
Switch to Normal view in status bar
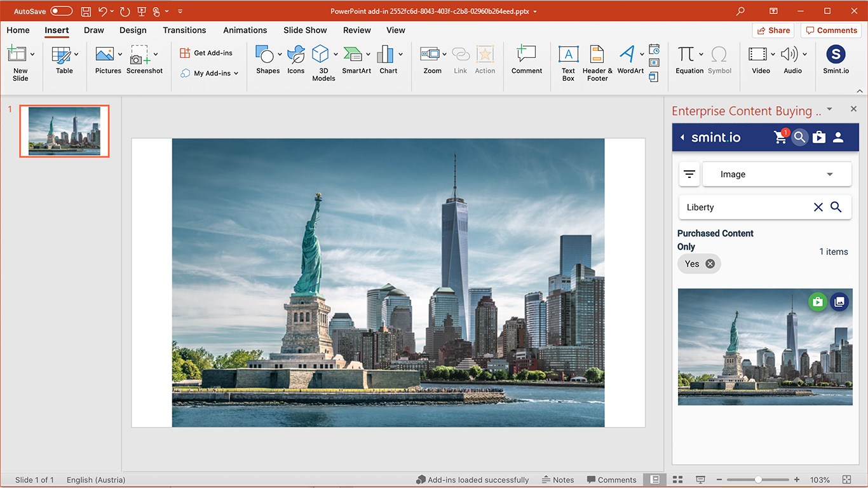(x=654, y=480)
